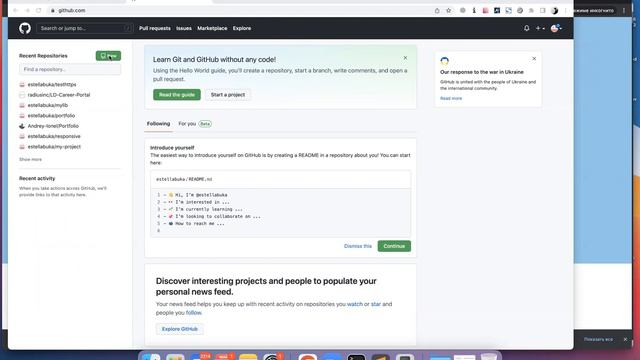
Task: Bookmark this page with the star icon
Action: pos(449,11)
